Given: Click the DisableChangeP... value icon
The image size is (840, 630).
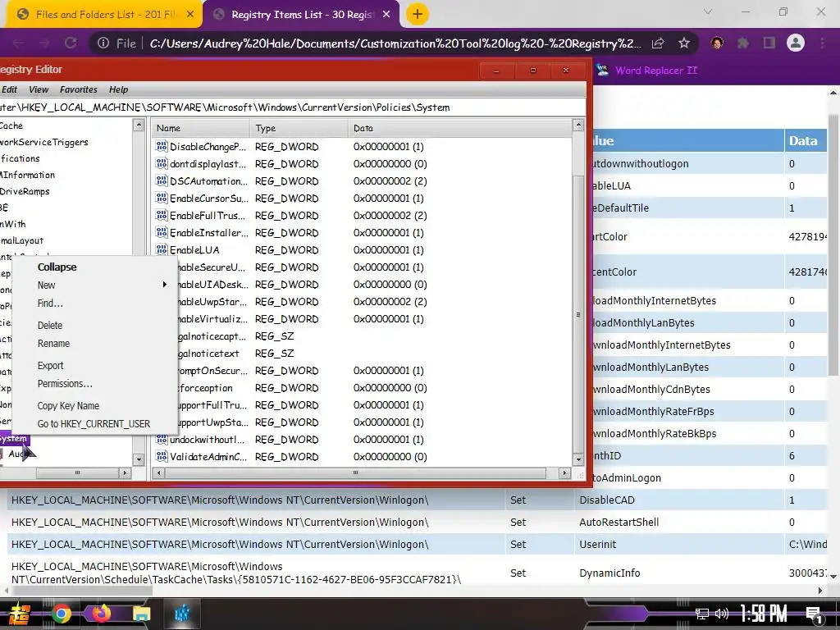Looking at the screenshot, I should point(162,146).
